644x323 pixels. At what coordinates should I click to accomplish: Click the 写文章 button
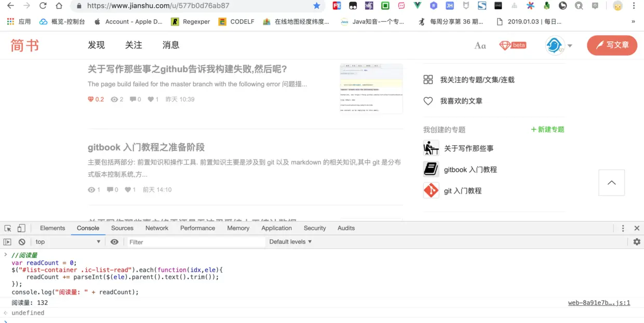[x=612, y=45]
